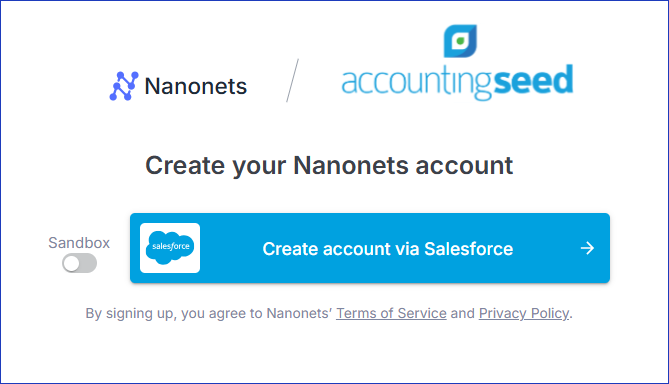Click the light "accounting" part of the logo
Image resolution: width=669 pixels, height=384 pixels.
pyautogui.click(x=417, y=82)
